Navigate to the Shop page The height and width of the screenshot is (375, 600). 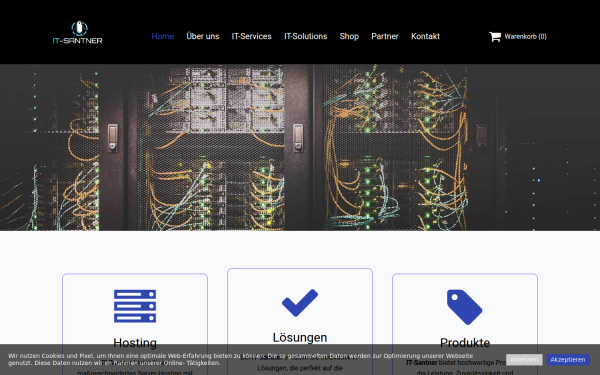pyautogui.click(x=349, y=36)
